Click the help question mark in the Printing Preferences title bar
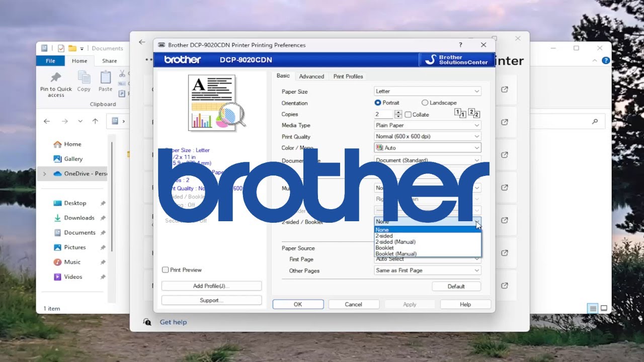Image resolution: width=644 pixels, height=362 pixels. point(461,45)
